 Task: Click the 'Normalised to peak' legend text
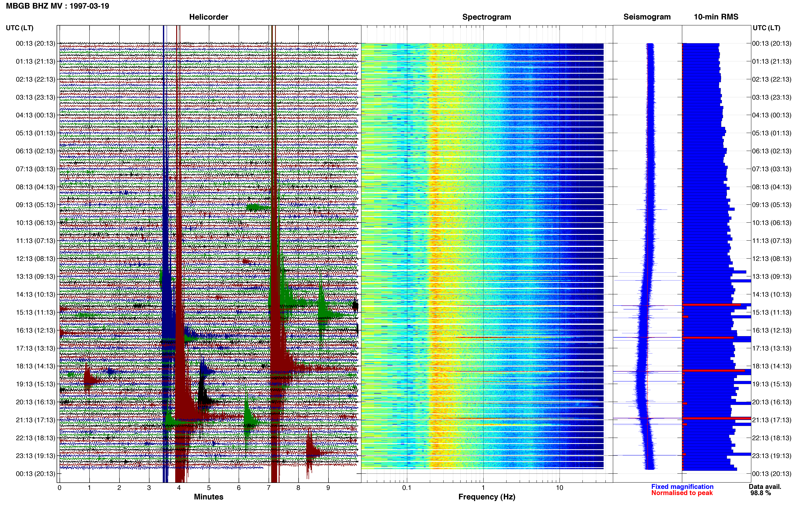coord(682,493)
